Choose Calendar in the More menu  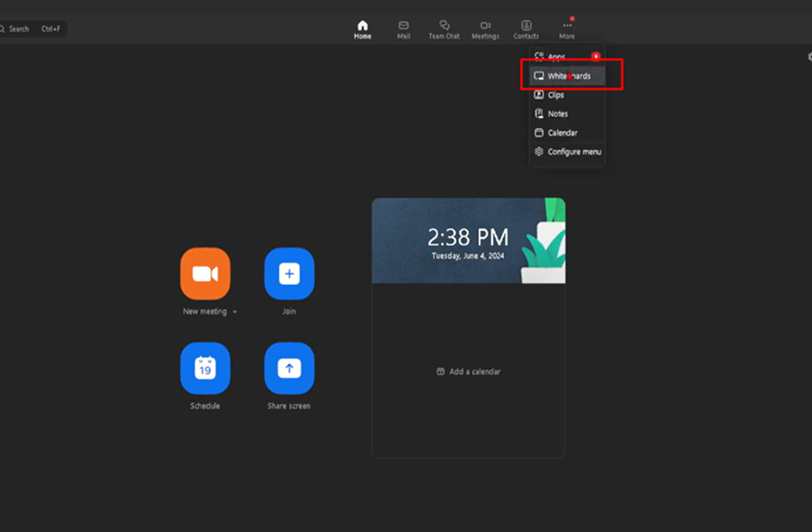(x=562, y=133)
